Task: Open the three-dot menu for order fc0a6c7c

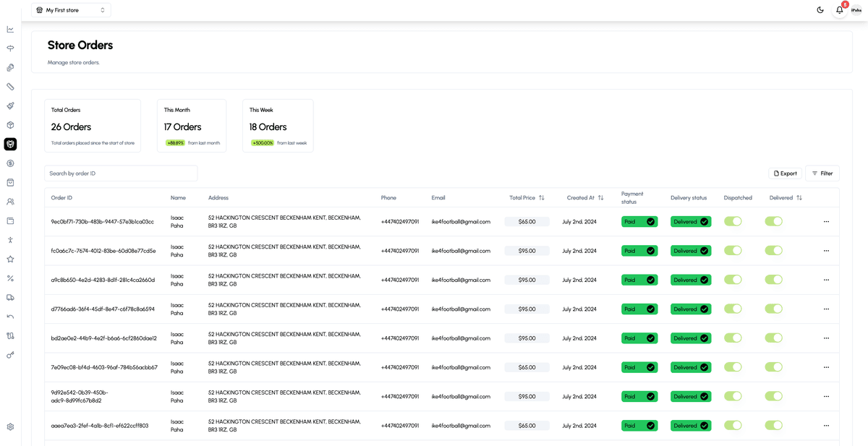Action: tap(826, 251)
